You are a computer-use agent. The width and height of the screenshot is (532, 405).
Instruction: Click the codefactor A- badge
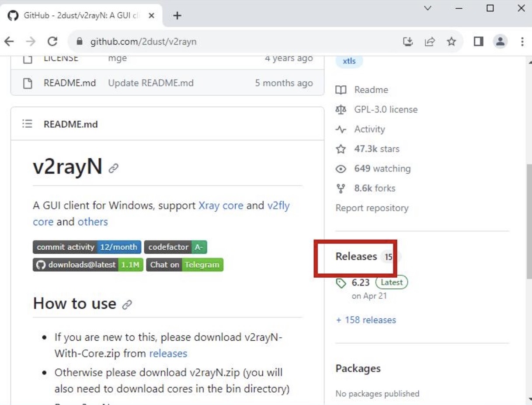point(175,247)
